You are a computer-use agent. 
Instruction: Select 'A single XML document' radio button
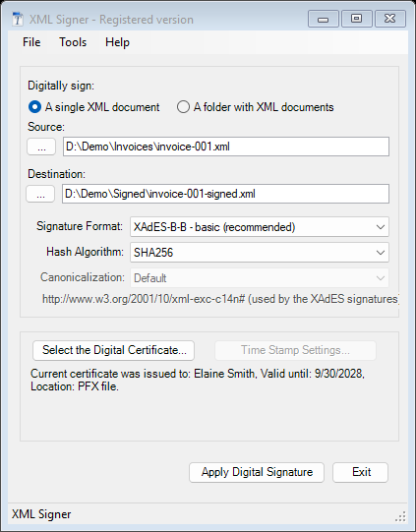pyautogui.click(x=93, y=107)
